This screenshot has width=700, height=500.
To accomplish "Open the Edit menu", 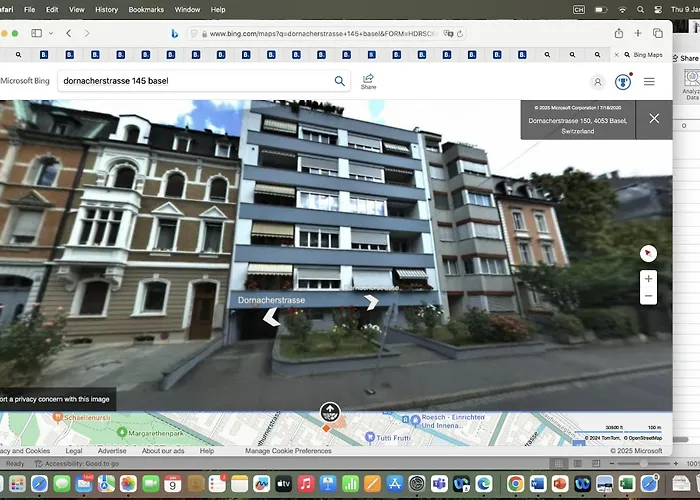I will coord(52,9).
